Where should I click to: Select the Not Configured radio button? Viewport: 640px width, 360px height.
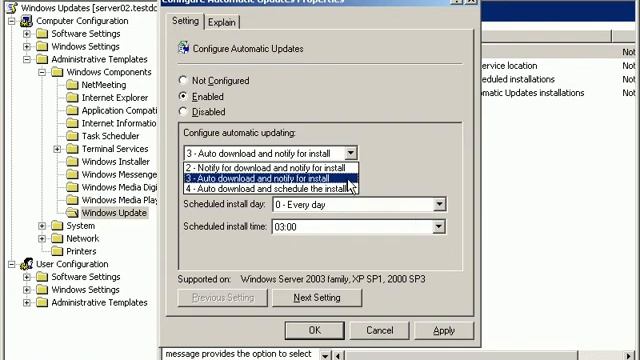(183, 80)
